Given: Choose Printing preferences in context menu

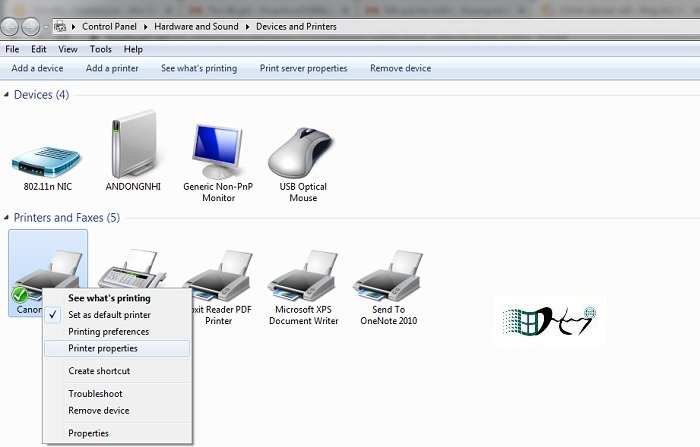Looking at the screenshot, I should [x=108, y=331].
